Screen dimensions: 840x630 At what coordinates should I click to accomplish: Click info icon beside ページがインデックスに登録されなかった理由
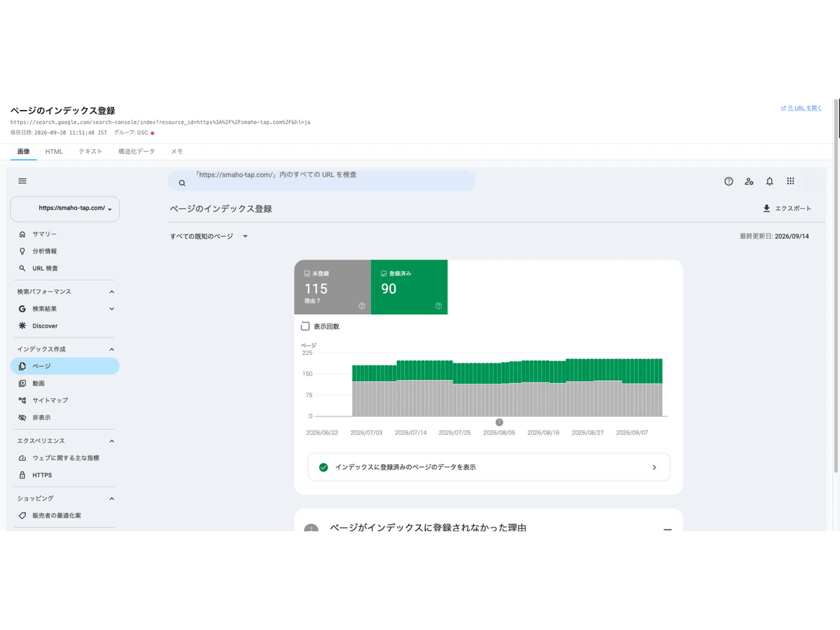point(311,528)
